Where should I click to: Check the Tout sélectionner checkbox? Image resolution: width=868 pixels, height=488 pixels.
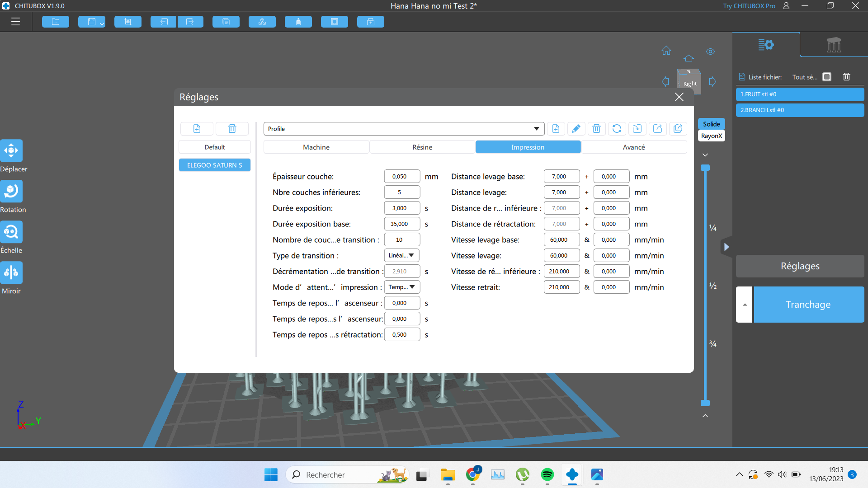827,77
